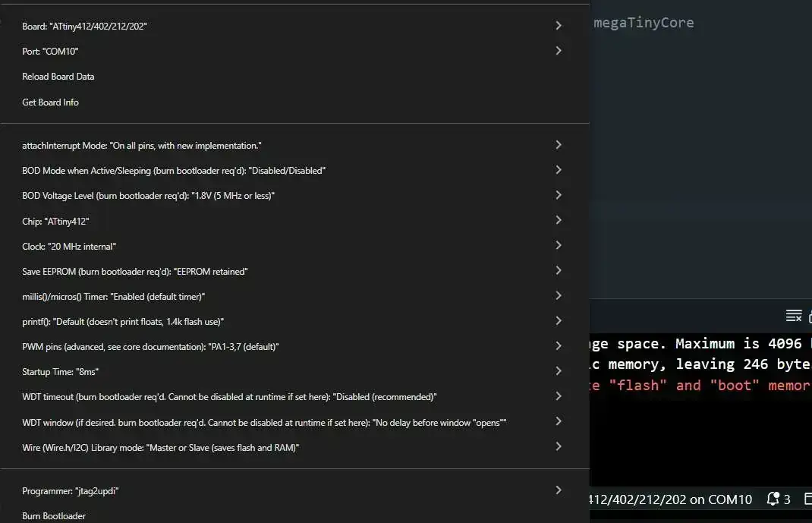This screenshot has width=812, height=523.
Task: Open the attachInterrupt Mode option
Action: [142, 145]
